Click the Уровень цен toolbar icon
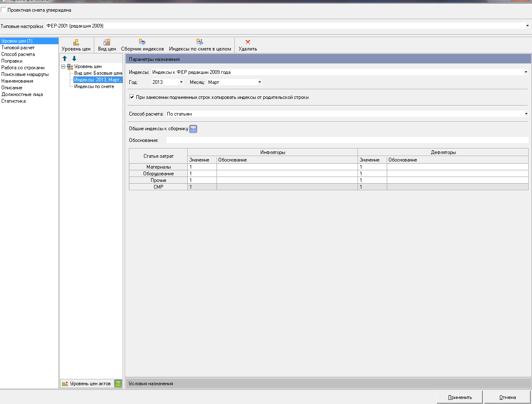 point(76,43)
